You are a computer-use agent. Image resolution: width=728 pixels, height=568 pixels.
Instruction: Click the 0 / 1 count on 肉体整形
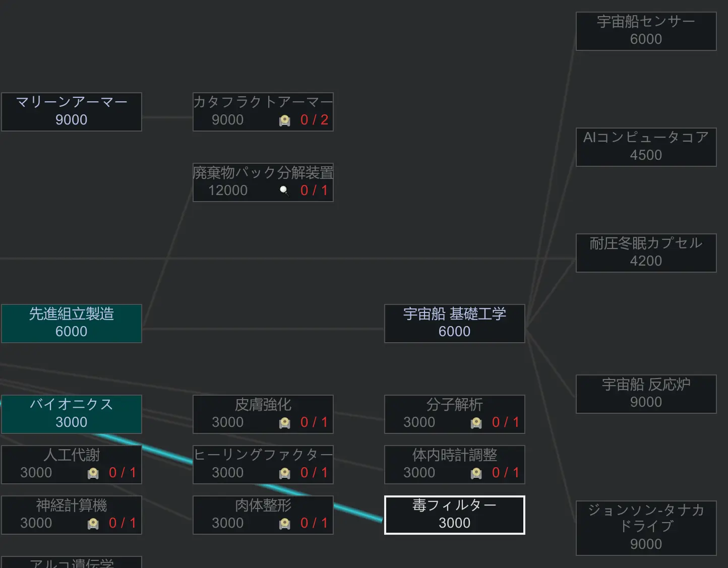[x=314, y=523]
